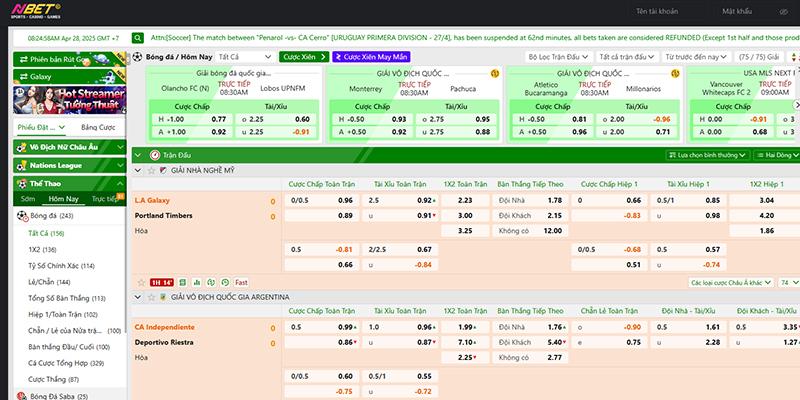Open Hot Streamer Tường Thuật banner
The image size is (800, 400).
[x=69, y=100]
